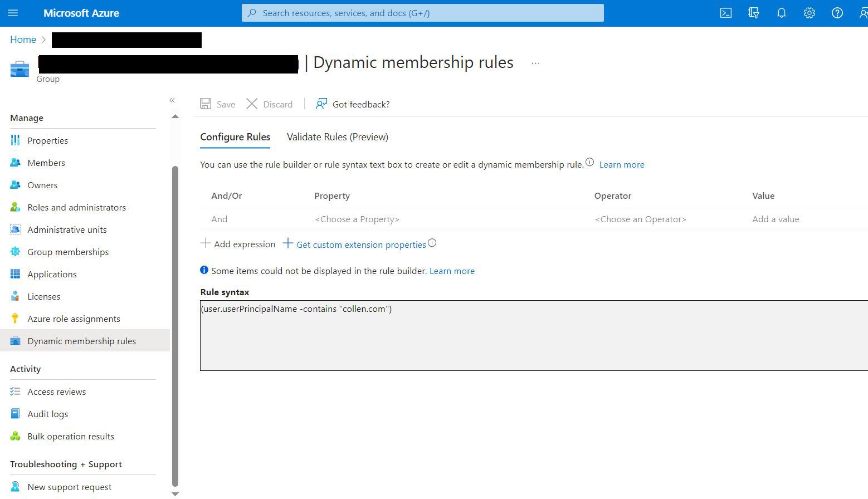Open Directories and subscriptions filter icon
The image size is (868, 499).
coord(754,13)
